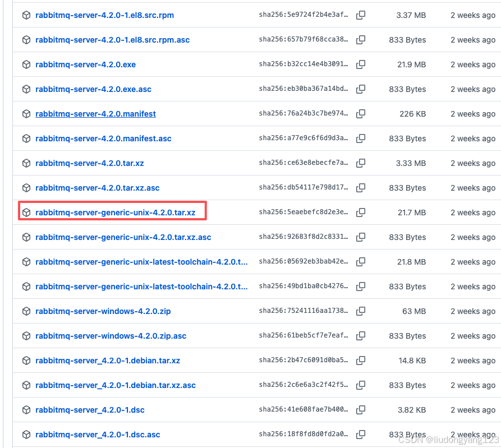501x448 pixels.
Task: Open rabbitmq-server-4.2.0.exe.asc link
Action: coord(93,89)
